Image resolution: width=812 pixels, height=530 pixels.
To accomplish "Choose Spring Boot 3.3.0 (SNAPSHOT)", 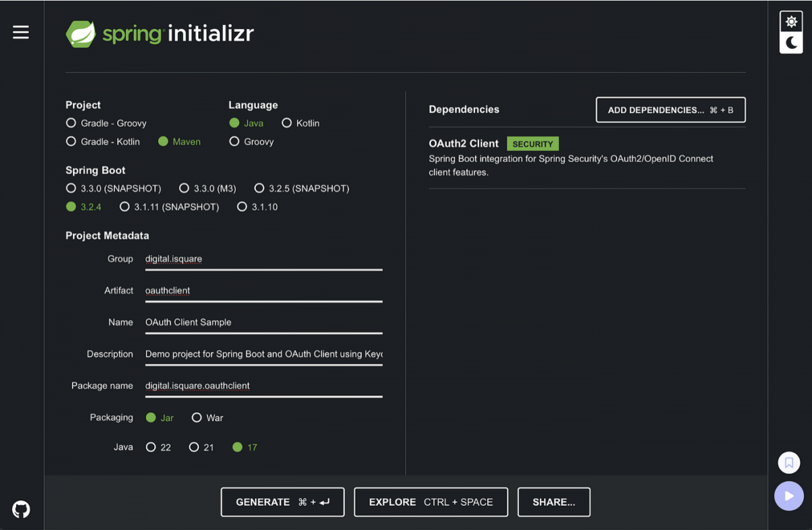I will click(x=71, y=188).
